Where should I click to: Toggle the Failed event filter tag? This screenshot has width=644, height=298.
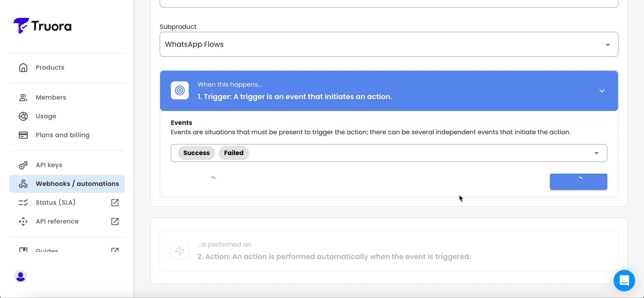click(x=233, y=153)
